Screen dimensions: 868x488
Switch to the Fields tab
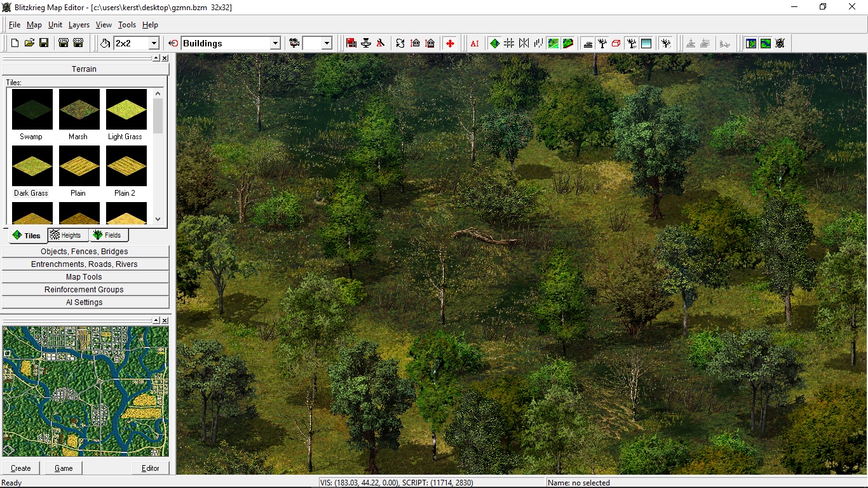tap(108, 235)
